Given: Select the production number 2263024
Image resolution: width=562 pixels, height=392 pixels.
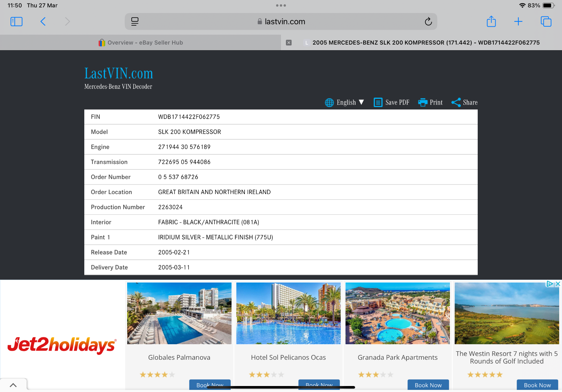Looking at the screenshot, I should (170, 207).
